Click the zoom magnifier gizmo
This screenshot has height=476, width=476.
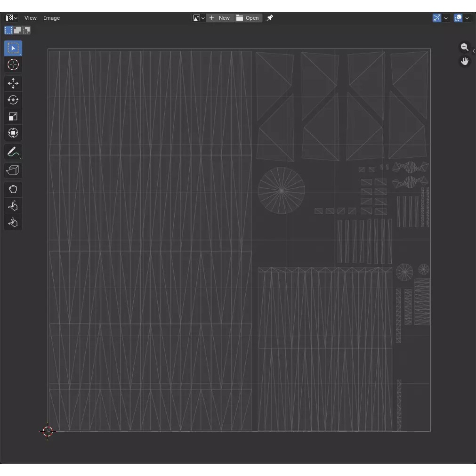click(465, 47)
